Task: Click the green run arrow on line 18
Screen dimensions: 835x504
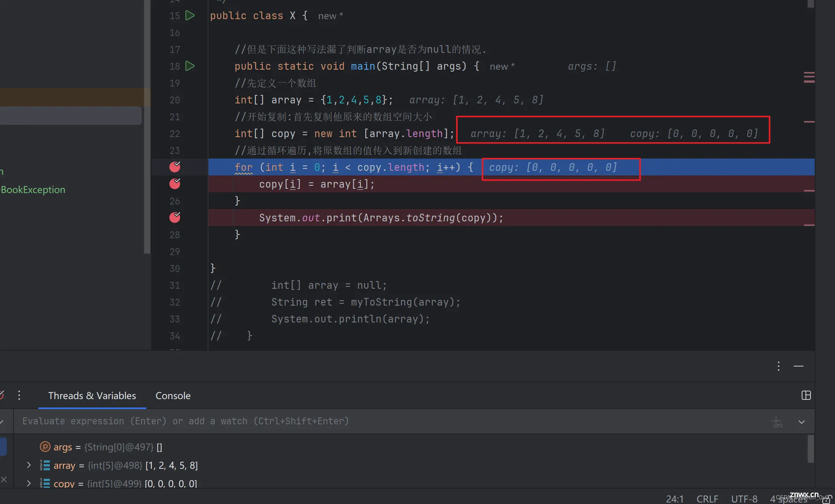Action: 190,65
